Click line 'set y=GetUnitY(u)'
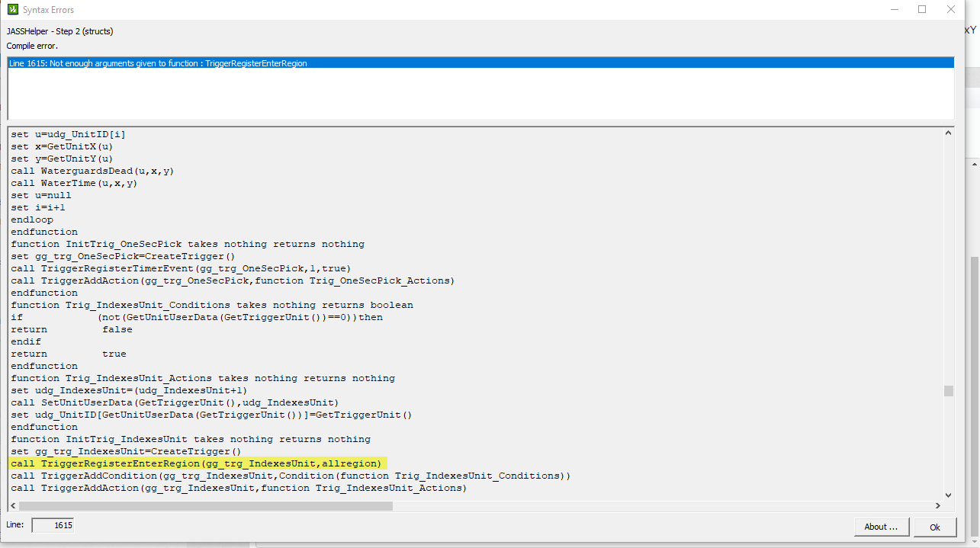This screenshot has width=980, height=548. 61,159
